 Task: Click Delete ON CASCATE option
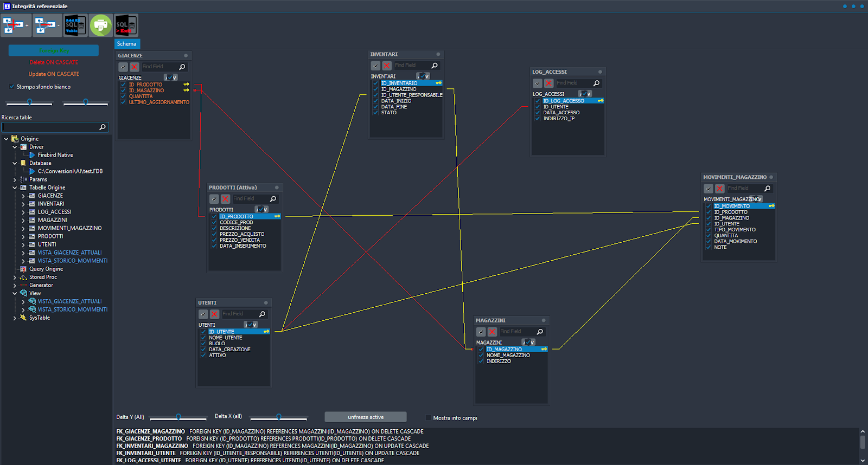click(x=54, y=62)
